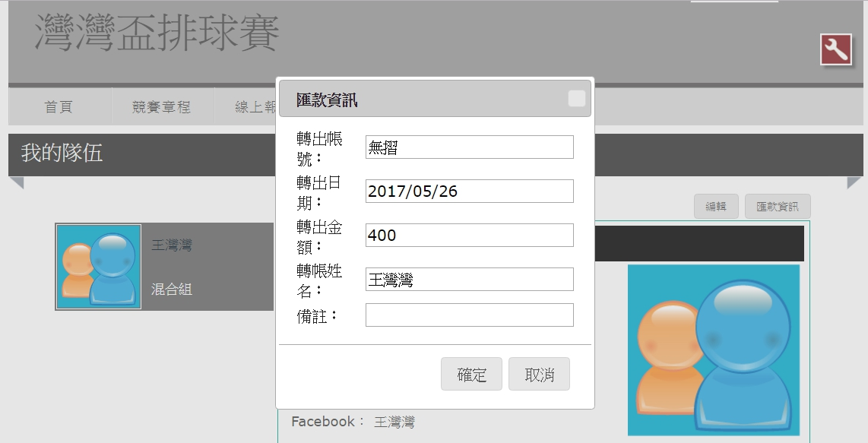Cancel with the 取消 button
This screenshot has height=443, width=868.
tap(539, 375)
